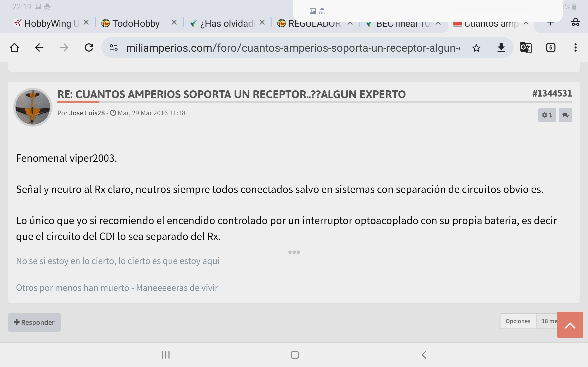The width and height of the screenshot is (588, 367).
Task: Expand post options gear dropdown
Action: pyautogui.click(x=547, y=115)
